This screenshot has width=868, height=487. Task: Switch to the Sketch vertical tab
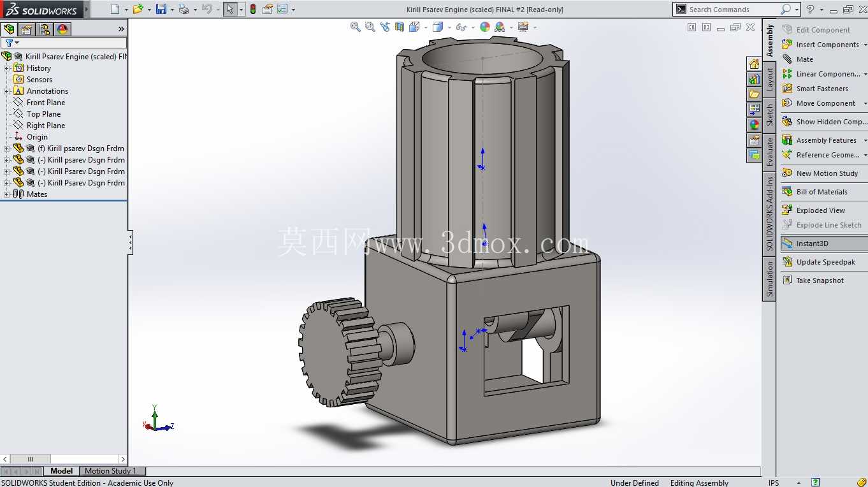770,115
